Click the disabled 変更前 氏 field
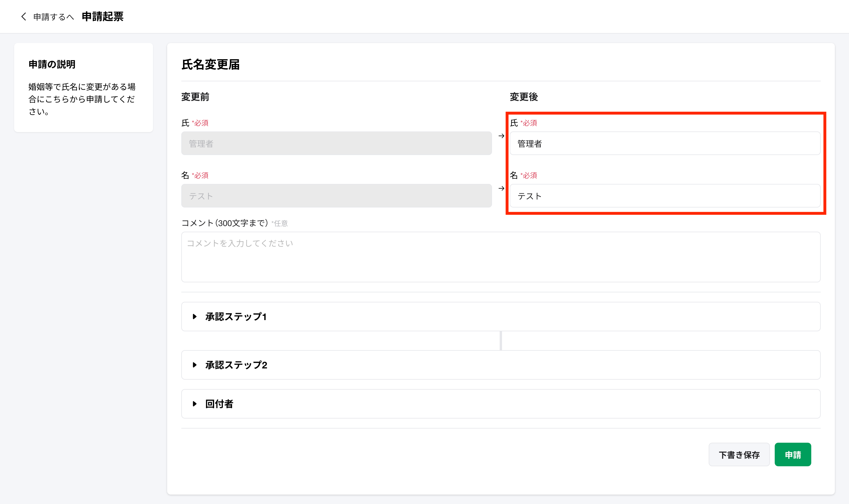This screenshot has width=849, height=504. (336, 143)
